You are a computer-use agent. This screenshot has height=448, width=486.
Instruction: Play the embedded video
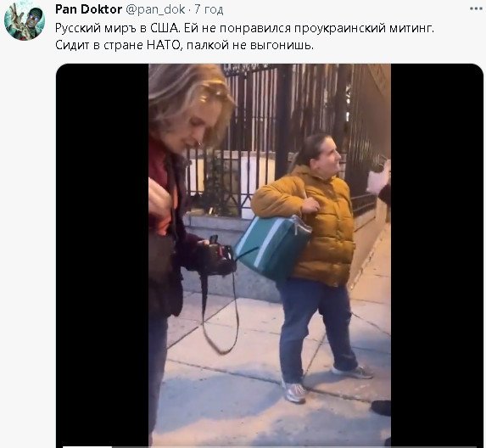click(x=270, y=255)
